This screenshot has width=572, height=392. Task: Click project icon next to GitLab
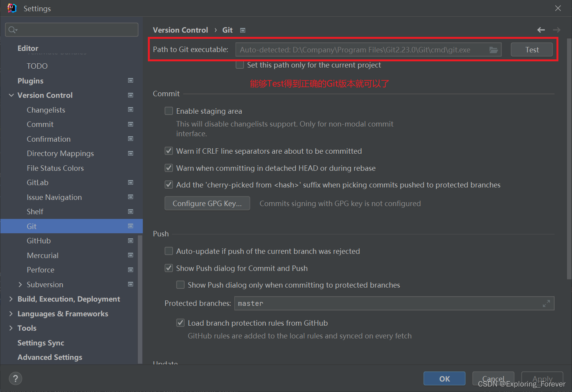[131, 182]
